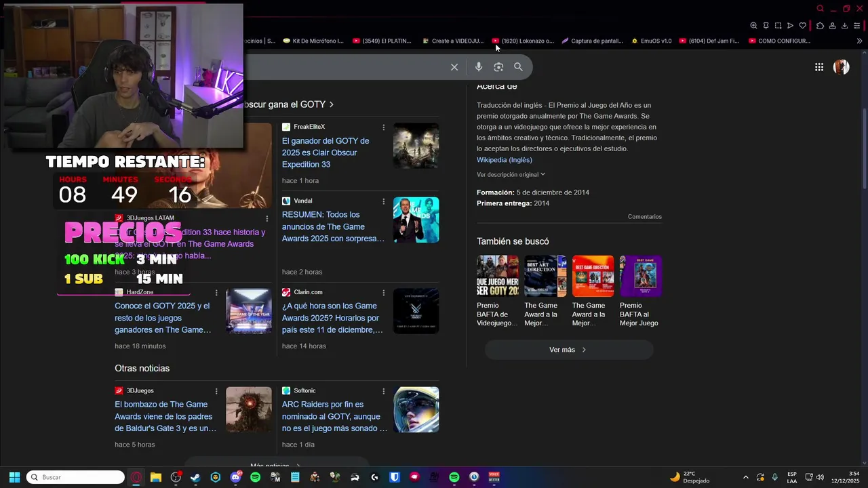The height and width of the screenshot is (488, 868).
Task: Open 'Create a VIDEOJU...' bookmark
Action: tap(452, 41)
